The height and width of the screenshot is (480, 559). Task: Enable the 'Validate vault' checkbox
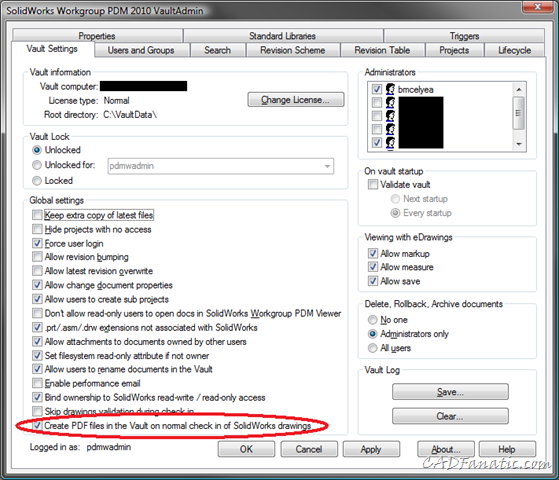(x=373, y=184)
